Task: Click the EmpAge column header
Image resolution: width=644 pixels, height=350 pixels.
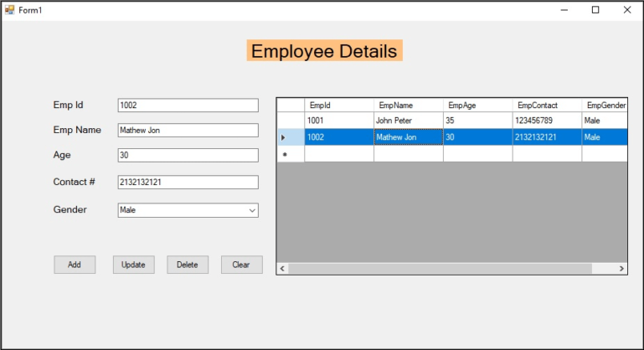Action: click(x=477, y=106)
